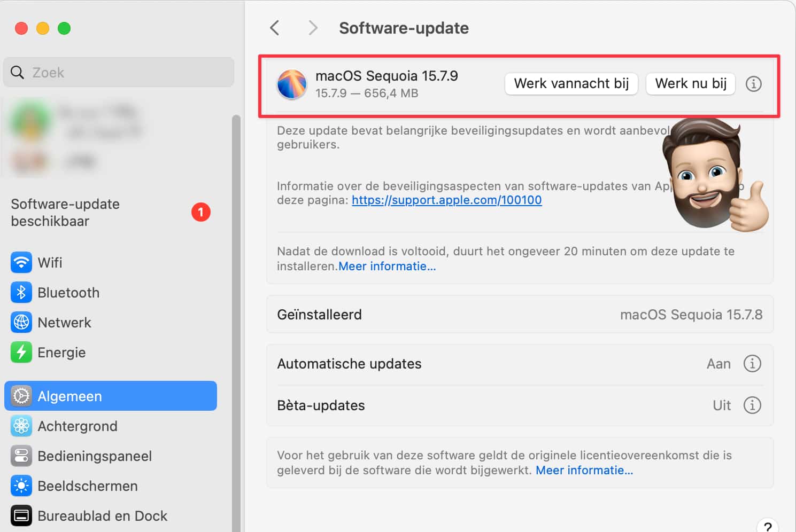Click the Energie lightning icon
Image resolution: width=796 pixels, height=532 pixels.
[21, 353]
